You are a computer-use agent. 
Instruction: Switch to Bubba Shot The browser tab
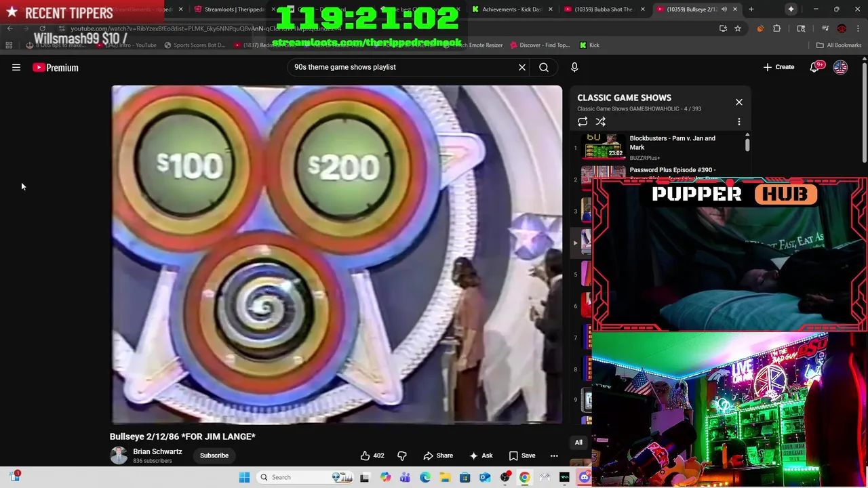[x=604, y=9]
